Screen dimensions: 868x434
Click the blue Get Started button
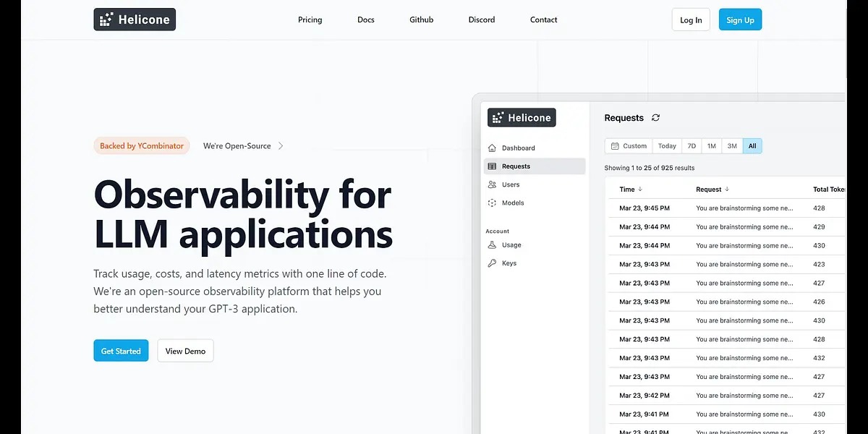coord(121,351)
